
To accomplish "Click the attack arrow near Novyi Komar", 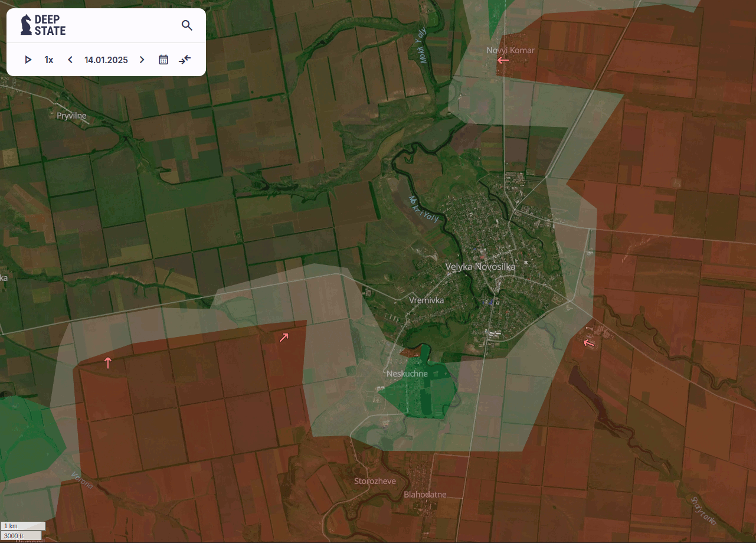I will click(x=503, y=60).
